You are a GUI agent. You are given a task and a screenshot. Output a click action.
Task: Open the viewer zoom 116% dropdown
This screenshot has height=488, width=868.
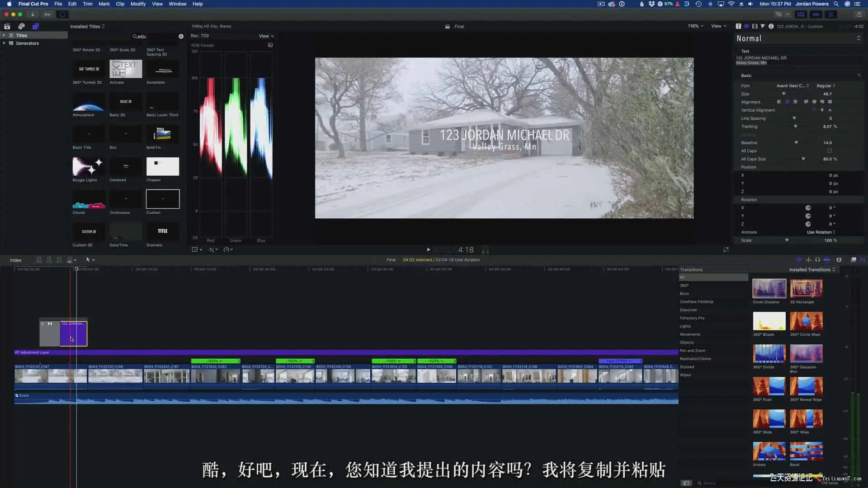(x=695, y=26)
